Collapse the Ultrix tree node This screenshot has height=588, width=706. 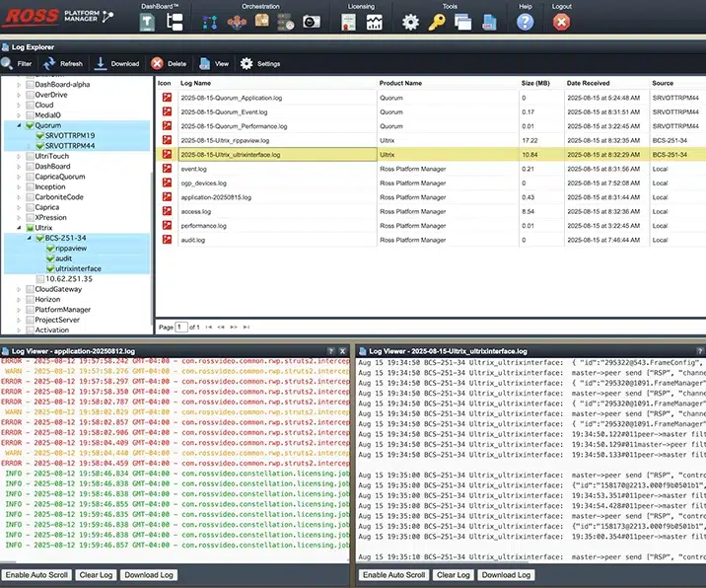(x=19, y=228)
